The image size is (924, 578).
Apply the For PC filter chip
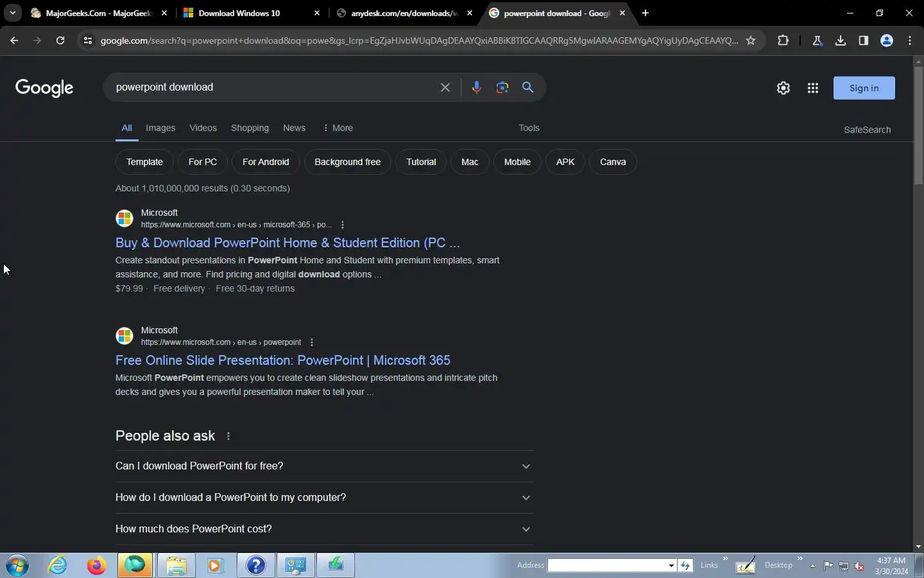(x=203, y=162)
